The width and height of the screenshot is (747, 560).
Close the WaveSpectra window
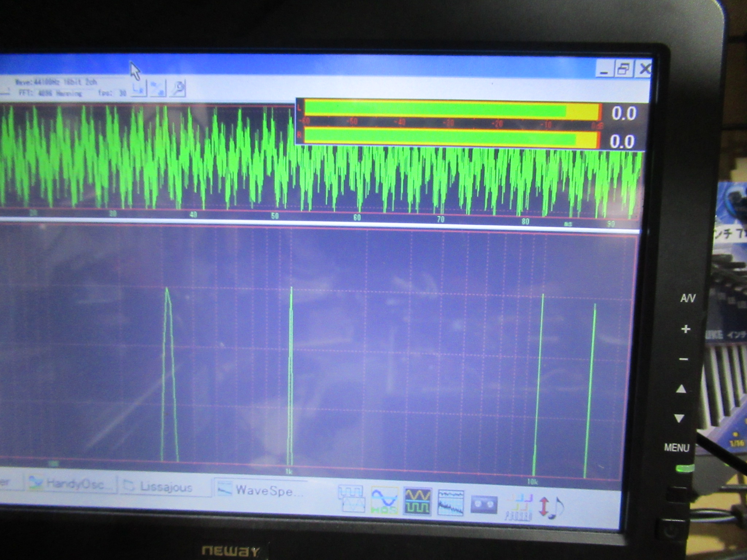pyautogui.click(x=644, y=69)
